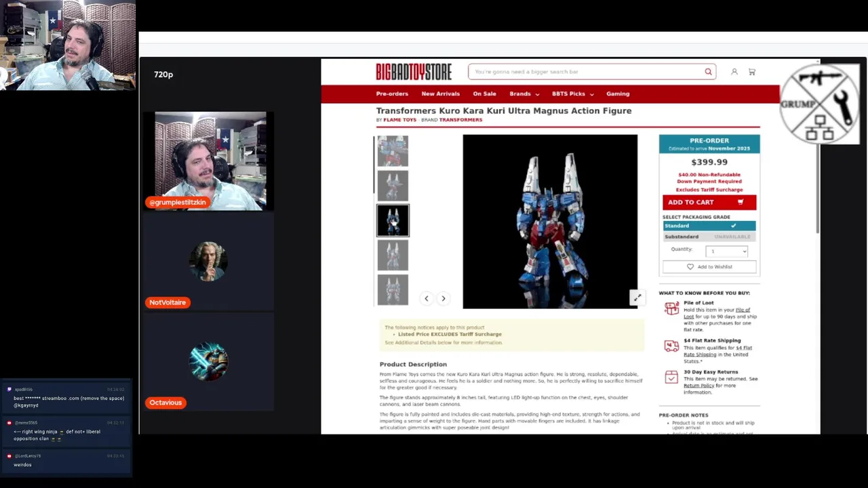
Task: Click the Add to Cart button
Action: [x=709, y=202]
